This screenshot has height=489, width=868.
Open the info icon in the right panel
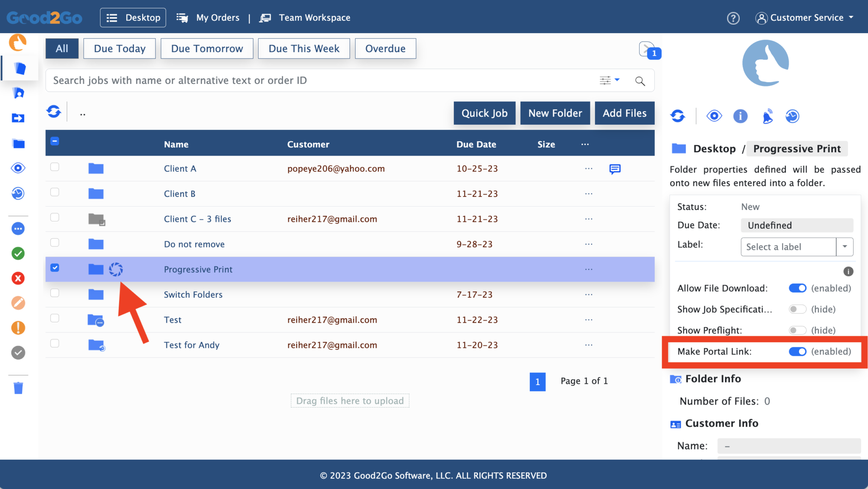(740, 116)
